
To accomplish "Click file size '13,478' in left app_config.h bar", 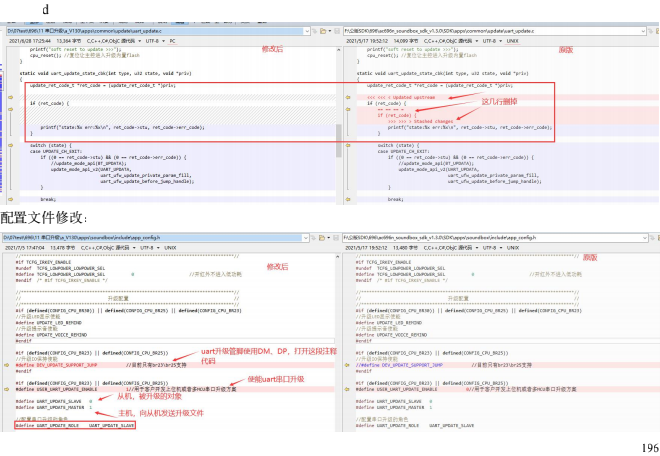I will 58,248.
